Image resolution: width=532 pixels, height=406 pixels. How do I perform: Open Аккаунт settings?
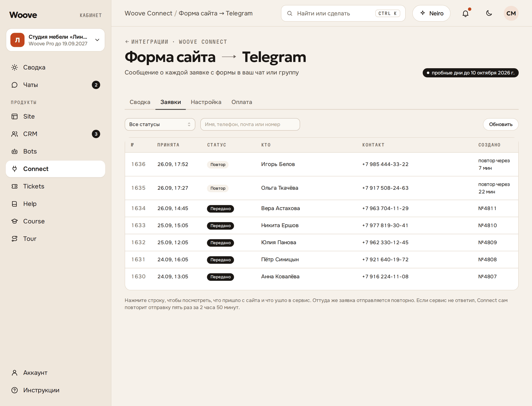56,373
